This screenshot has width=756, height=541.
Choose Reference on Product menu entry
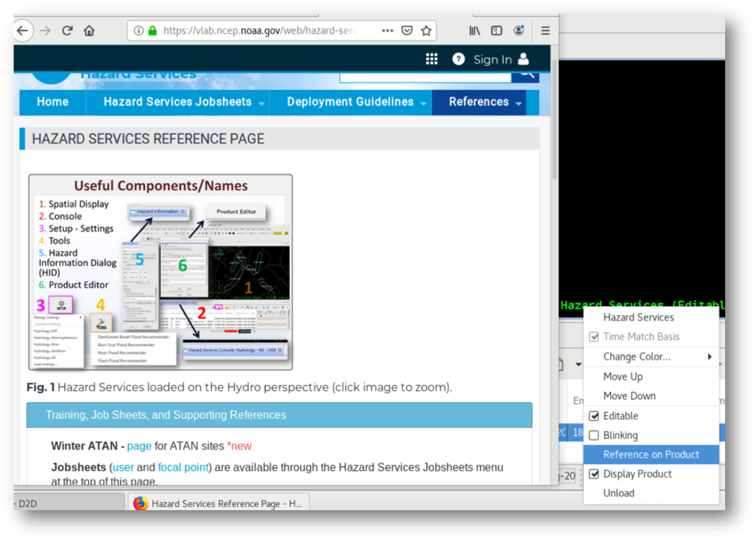pyautogui.click(x=651, y=455)
